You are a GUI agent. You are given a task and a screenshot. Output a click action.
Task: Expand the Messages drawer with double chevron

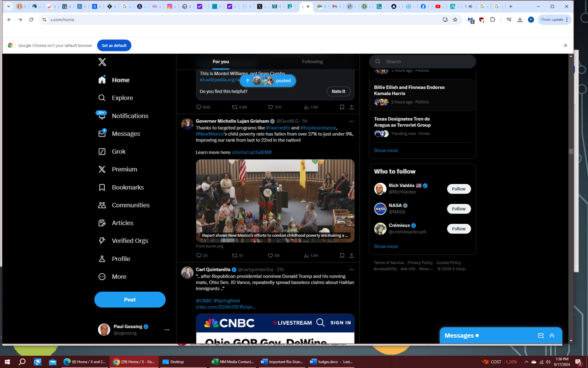(552, 336)
